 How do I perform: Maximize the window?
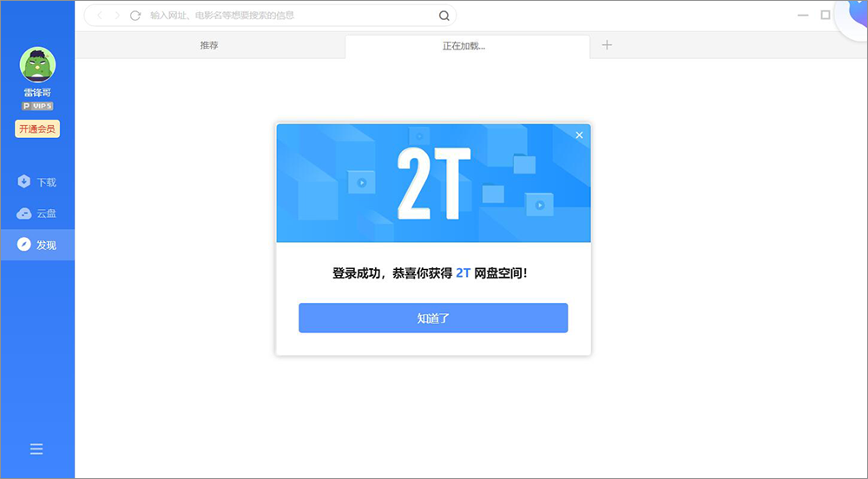click(x=825, y=15)
